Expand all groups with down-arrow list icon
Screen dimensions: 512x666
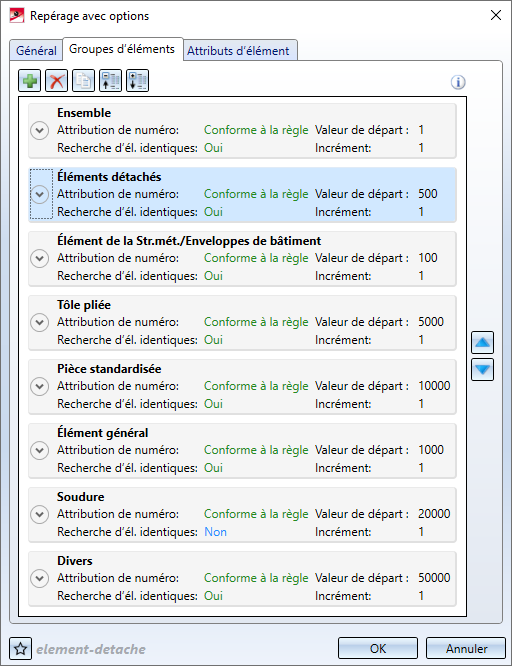pyautogui.click(x=138, y=81)
